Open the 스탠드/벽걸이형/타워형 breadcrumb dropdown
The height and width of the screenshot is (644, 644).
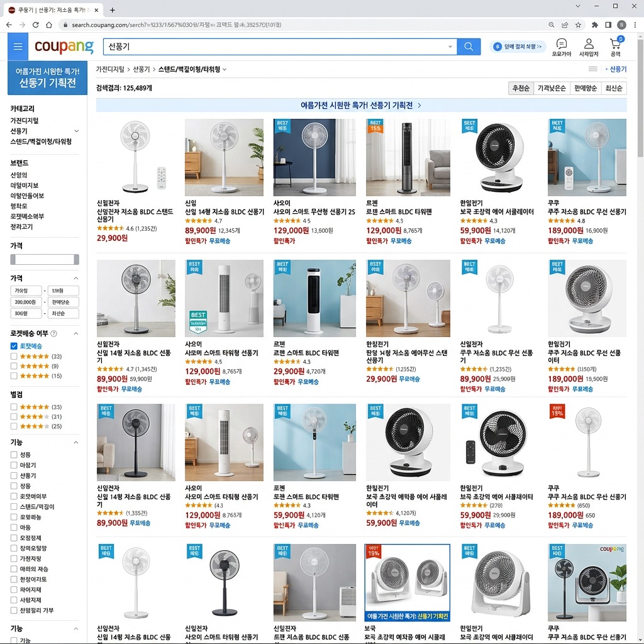pos(225,69)
